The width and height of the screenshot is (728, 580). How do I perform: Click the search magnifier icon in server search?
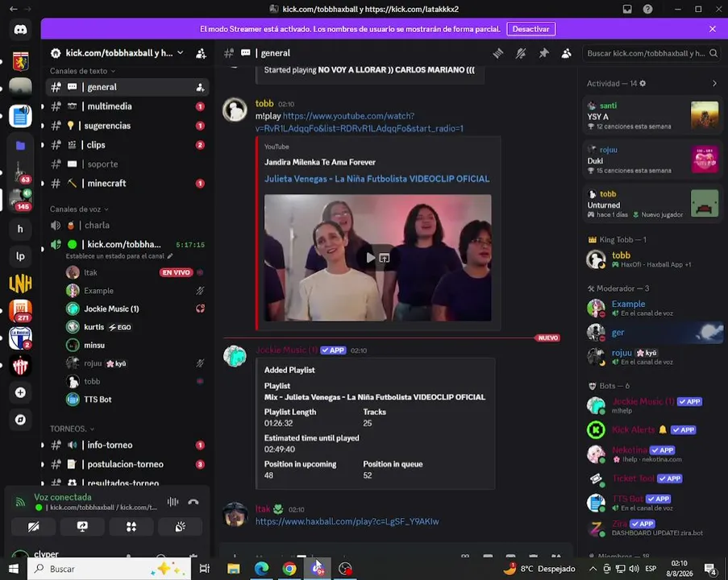click(x=713, y=53)
